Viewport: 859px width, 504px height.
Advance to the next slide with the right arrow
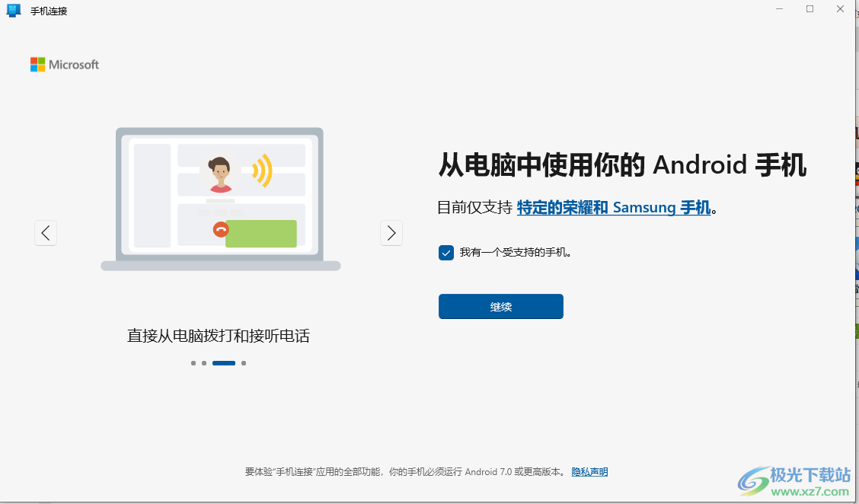coord(391,233)
